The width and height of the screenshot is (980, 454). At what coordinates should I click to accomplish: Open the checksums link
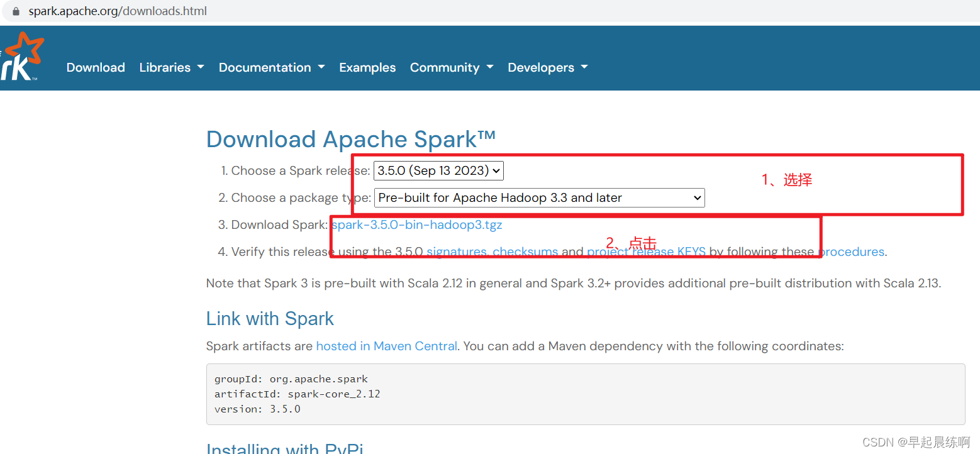[x=525, y=252]
